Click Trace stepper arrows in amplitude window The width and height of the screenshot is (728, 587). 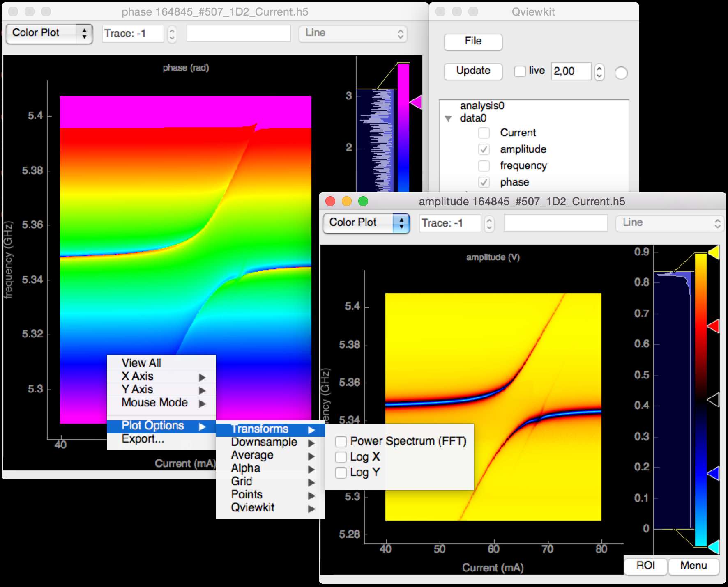coord(489,223)
